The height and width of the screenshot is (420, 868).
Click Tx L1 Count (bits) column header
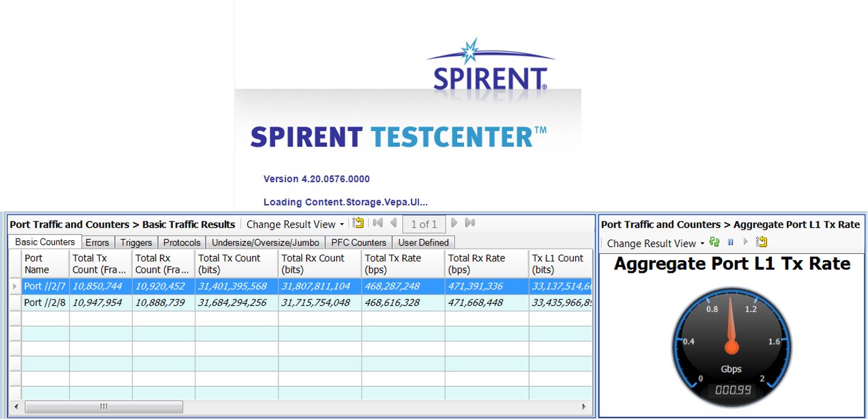[560, 263]
